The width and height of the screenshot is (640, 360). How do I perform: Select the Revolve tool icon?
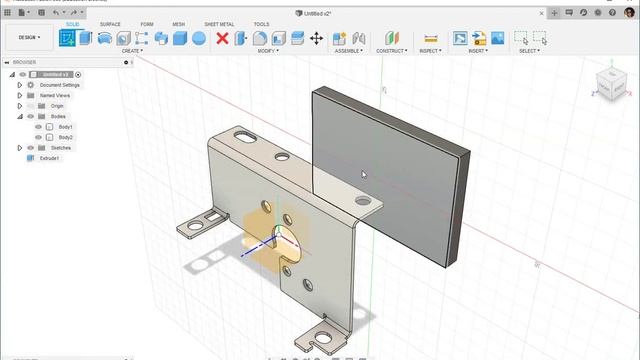104,38
